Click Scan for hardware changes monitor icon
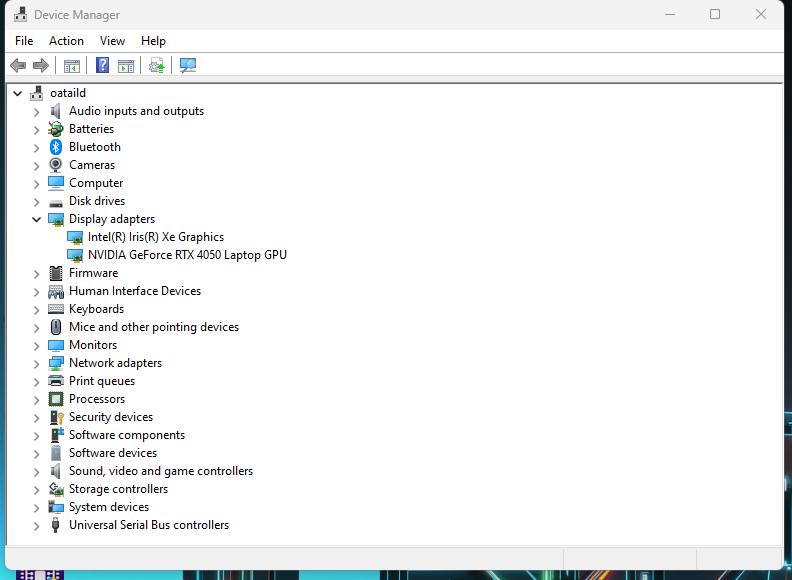This screenshot has width=792, height=580. [188, 65]
